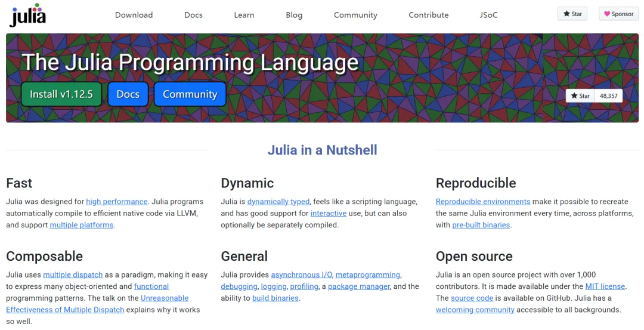
Task: Open the package manager link
Action: [359, 286]
